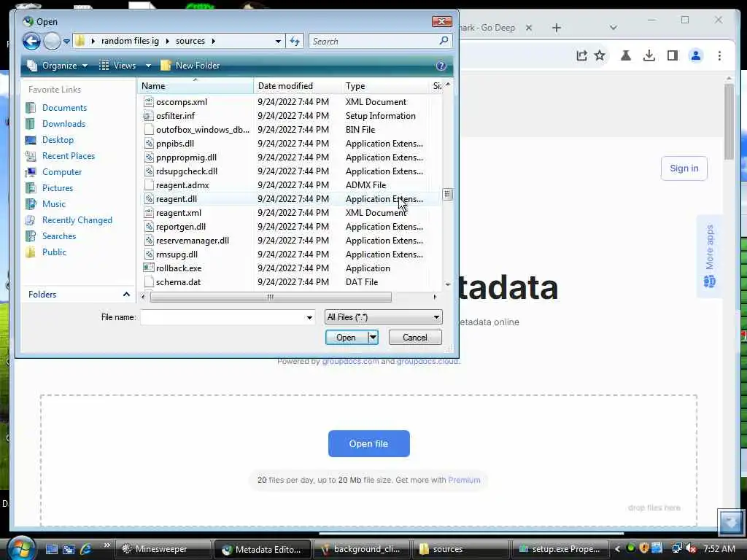Viewport: 747px width, 560px height.
Task: Click the vertical scrollbar thumb in file list
Action: tap(447, 194)
